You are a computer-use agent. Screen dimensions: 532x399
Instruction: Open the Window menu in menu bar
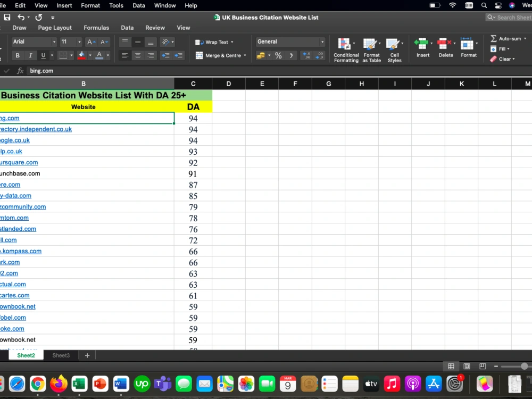[x=165, y=5]
